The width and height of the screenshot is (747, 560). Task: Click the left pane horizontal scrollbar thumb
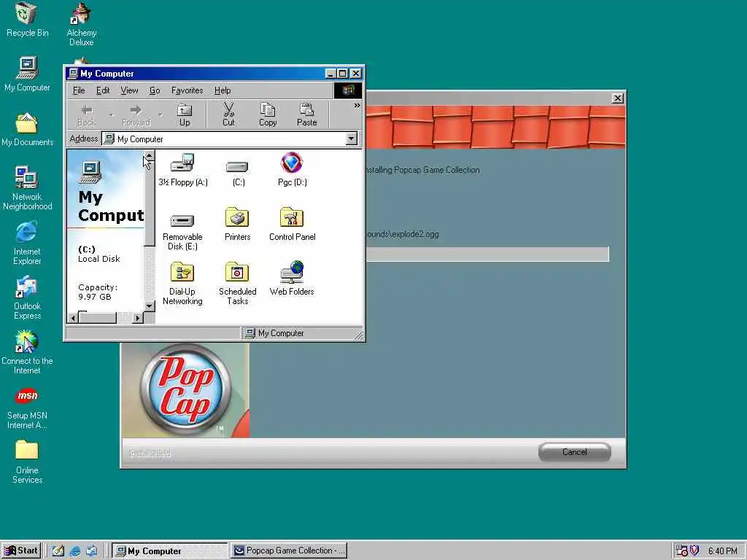click(97, 317)
